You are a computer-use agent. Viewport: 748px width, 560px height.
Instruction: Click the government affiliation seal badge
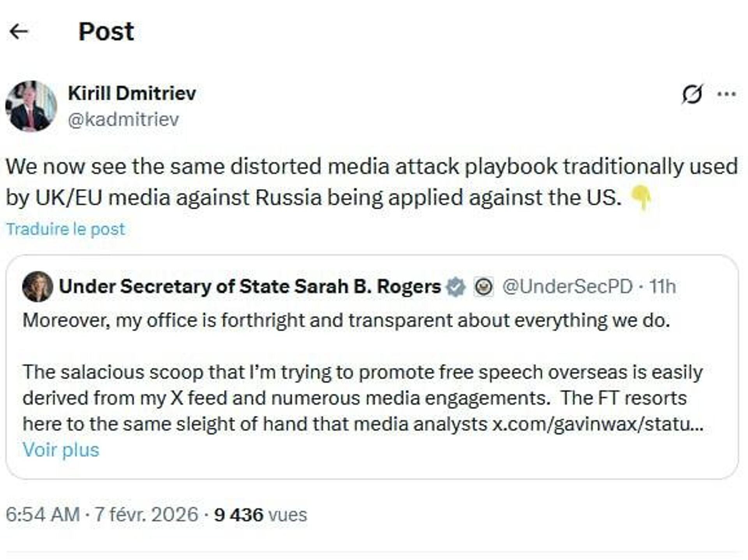click(x=483, y=287)
